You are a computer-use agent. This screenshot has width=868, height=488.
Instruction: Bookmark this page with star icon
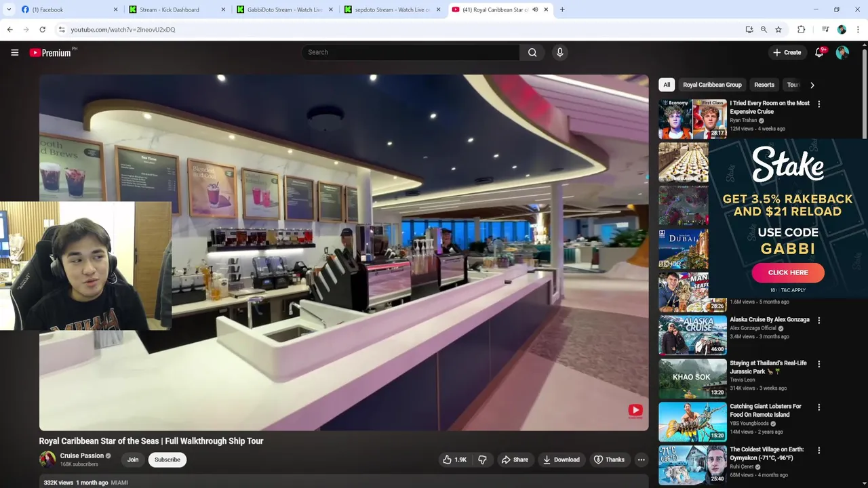click(778, 29)
